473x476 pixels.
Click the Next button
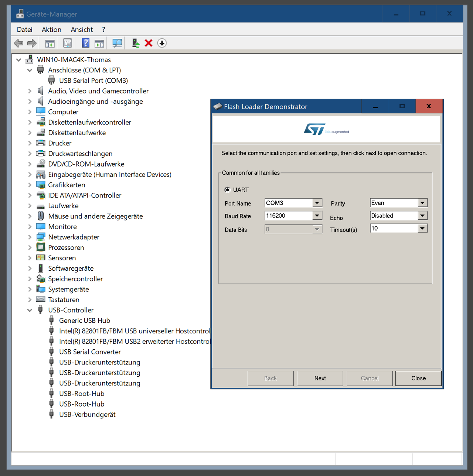(320, 378)
